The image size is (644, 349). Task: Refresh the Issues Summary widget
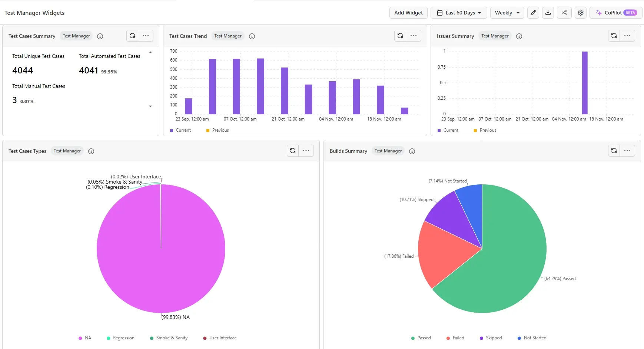point(614,36)
